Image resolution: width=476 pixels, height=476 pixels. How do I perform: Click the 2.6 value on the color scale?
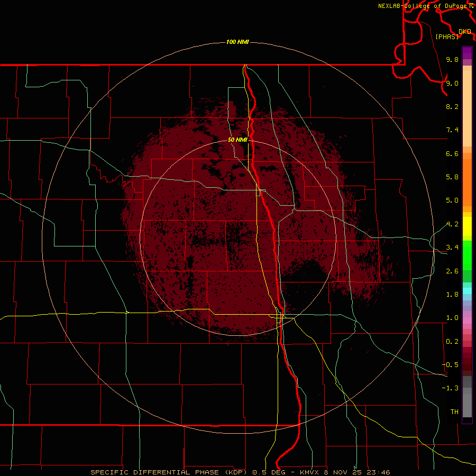[x=452, y=271]
